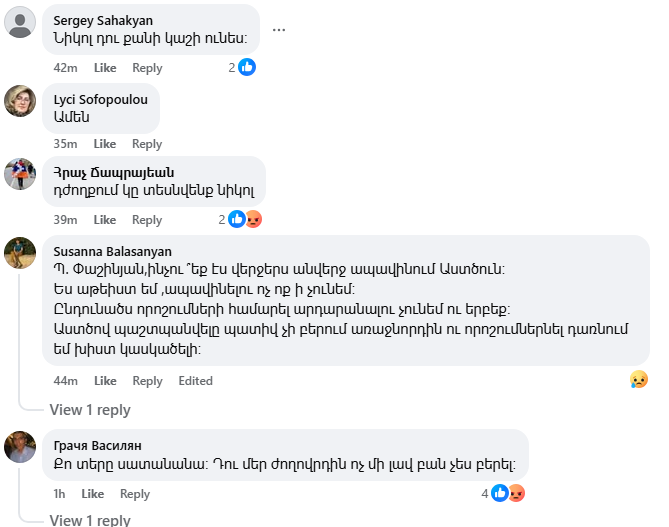The height and width of the screenshot is (527, 669).
Task: Open Грачя Василян's profile avatar
Action: point(21,446)
